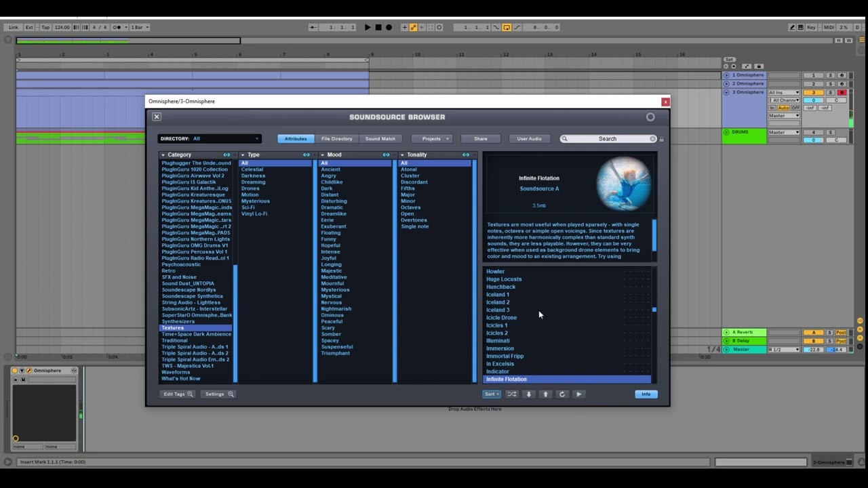The width and height of the screenshot is (868, 488).
Task: Stop playback in Ableton transport
Action: [x=378, y=27]
